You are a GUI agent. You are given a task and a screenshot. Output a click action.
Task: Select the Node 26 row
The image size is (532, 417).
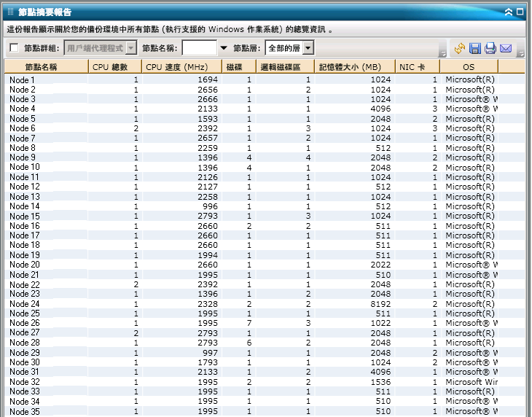(265, 323)
